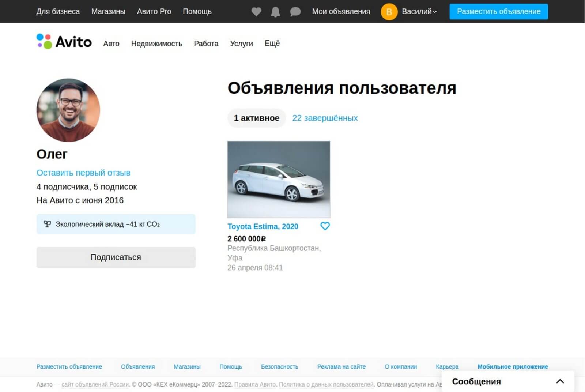585x392 pixels.
Task: Open the Ещё categories menu
Action: coord(272,44)
